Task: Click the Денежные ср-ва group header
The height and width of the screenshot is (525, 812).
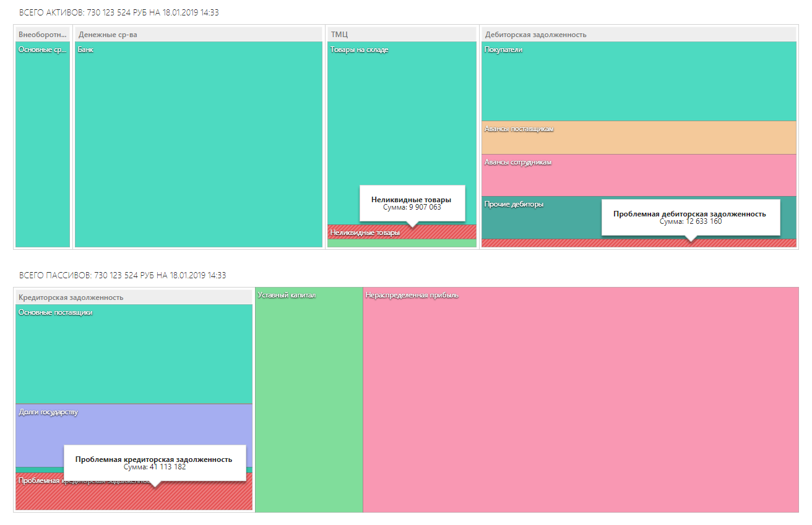Action: click(x=198, y=35)
